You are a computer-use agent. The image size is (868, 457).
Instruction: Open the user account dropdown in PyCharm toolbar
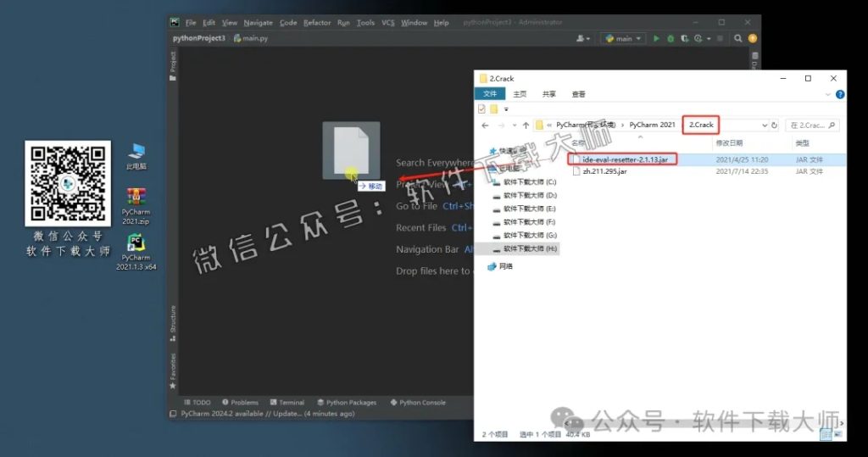click(582, 38)
